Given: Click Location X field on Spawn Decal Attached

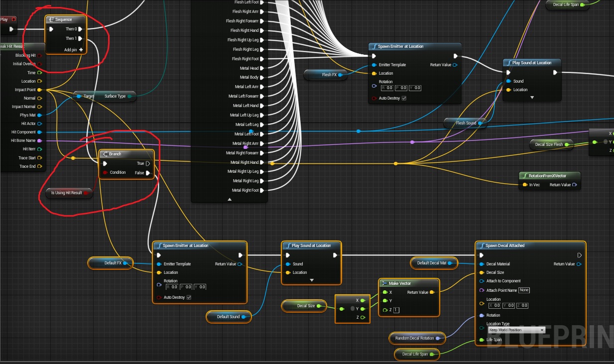Looking at the screenshot, I should tap(494, 305).
